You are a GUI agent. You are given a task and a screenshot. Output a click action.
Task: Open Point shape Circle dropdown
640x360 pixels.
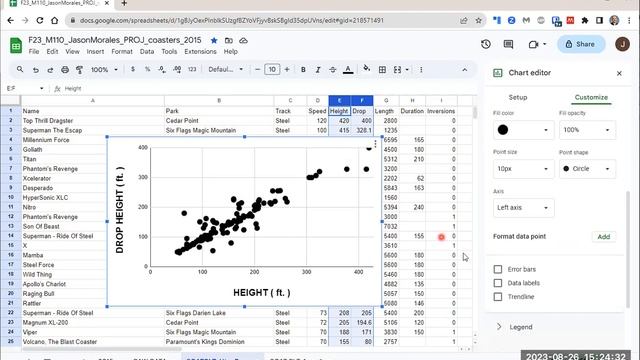pyautogui.click(x=587, y=169)
